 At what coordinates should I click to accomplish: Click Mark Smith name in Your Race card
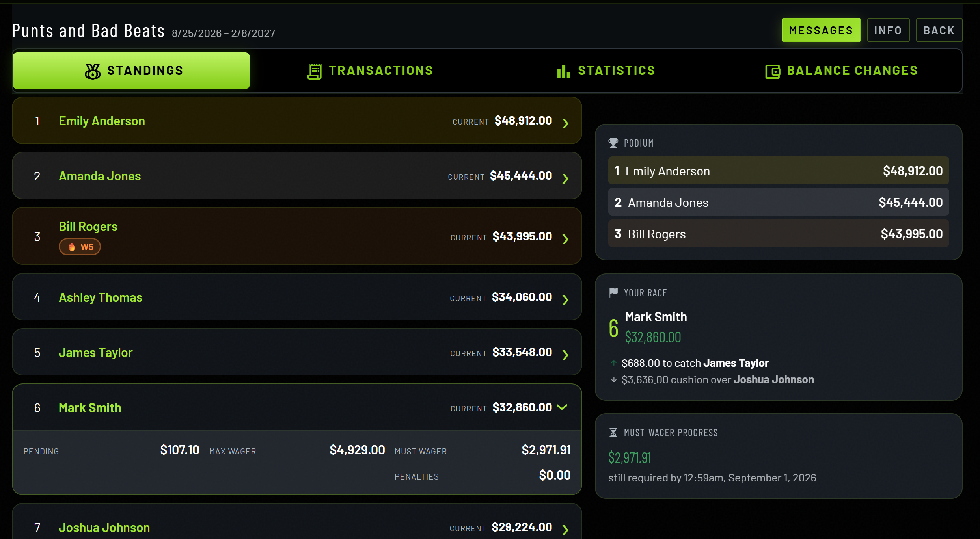[x=656, y=317]
